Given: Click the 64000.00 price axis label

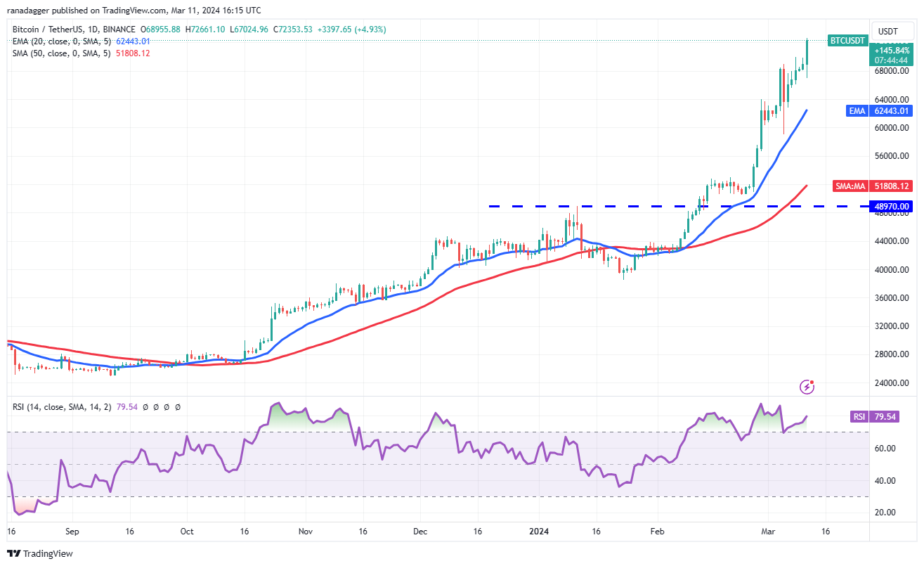Looking at the screenshot, I should click(x=892, y=99).
